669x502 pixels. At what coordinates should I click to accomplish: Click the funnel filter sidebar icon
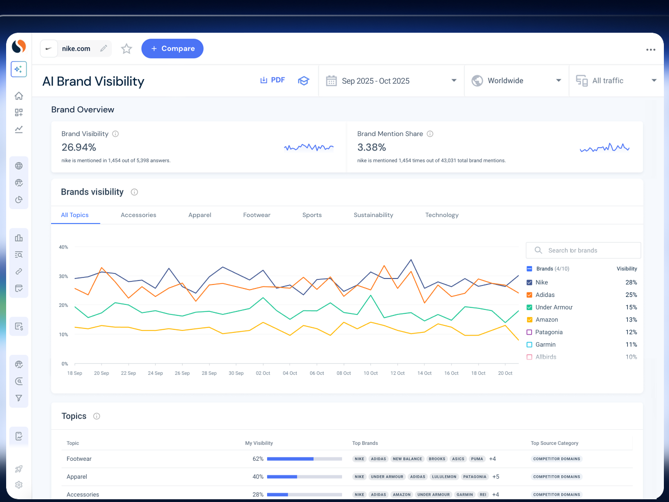pyautogui.click(x=19, y=398)
